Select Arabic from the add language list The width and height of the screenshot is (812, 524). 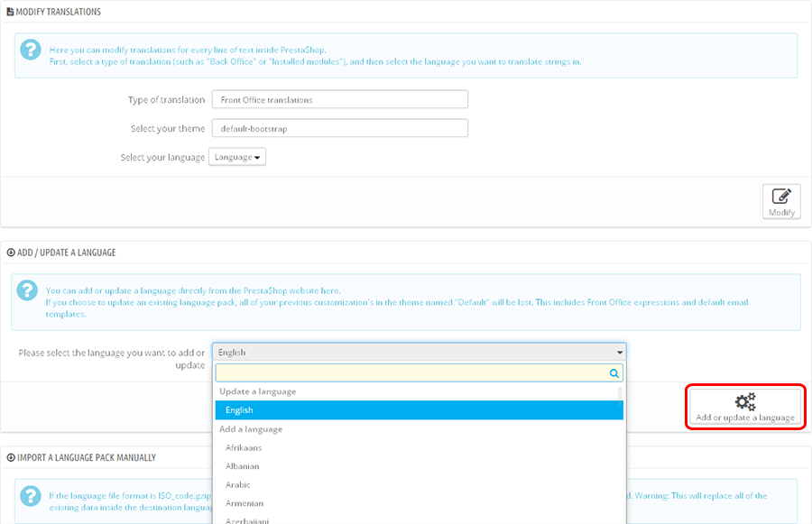click(238, 485)
